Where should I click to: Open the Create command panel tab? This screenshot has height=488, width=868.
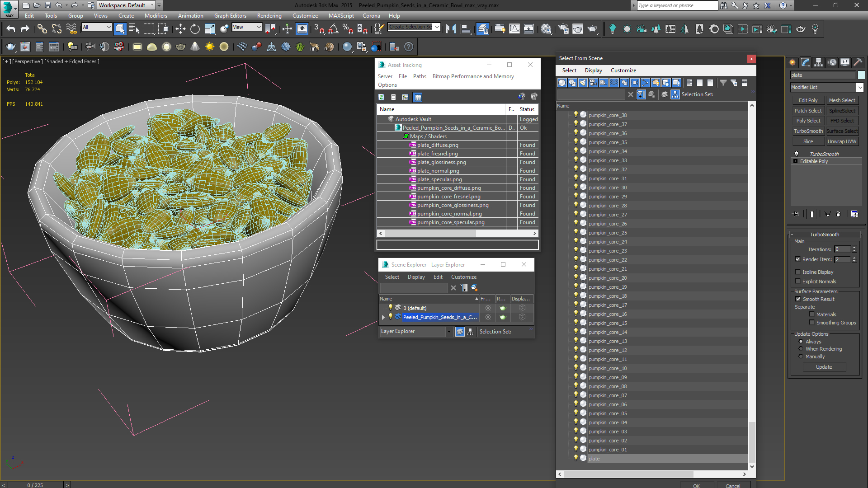(x=793, y=62)
